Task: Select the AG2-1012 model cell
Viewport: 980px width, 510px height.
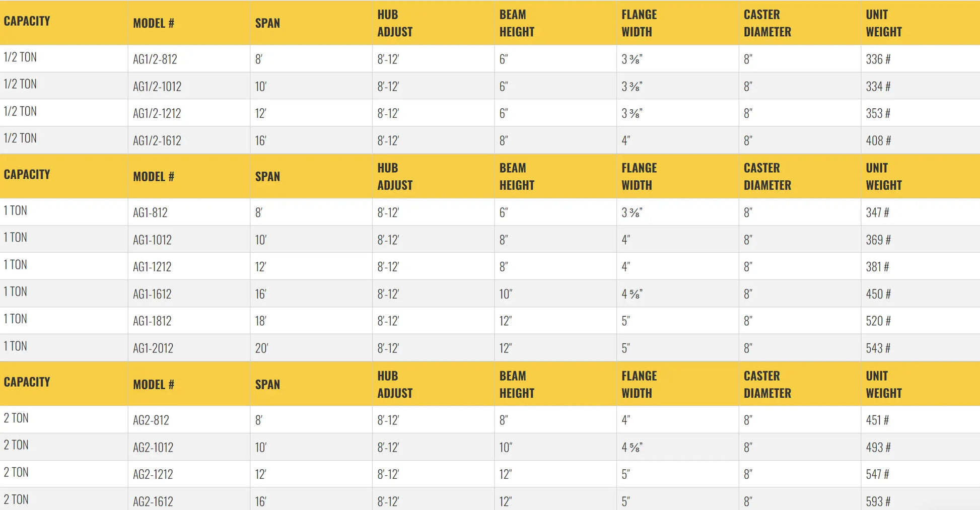Action: [x=153, y=448]
